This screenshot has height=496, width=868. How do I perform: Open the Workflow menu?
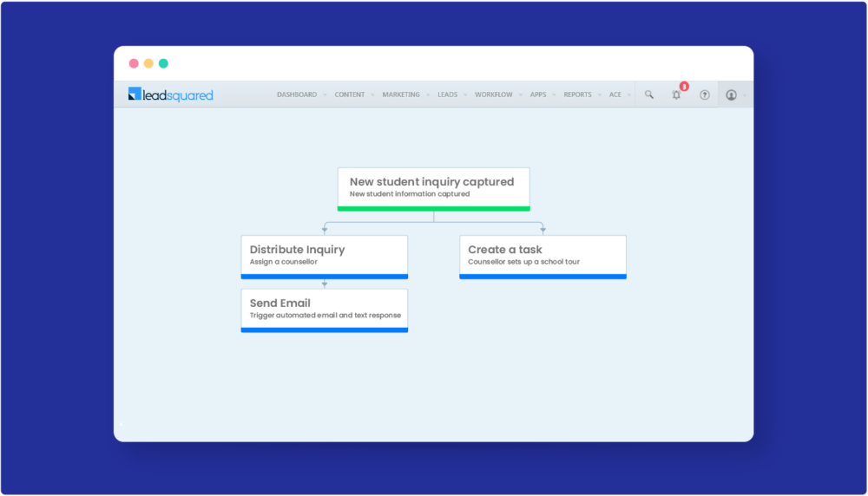(x=493, y=95)
